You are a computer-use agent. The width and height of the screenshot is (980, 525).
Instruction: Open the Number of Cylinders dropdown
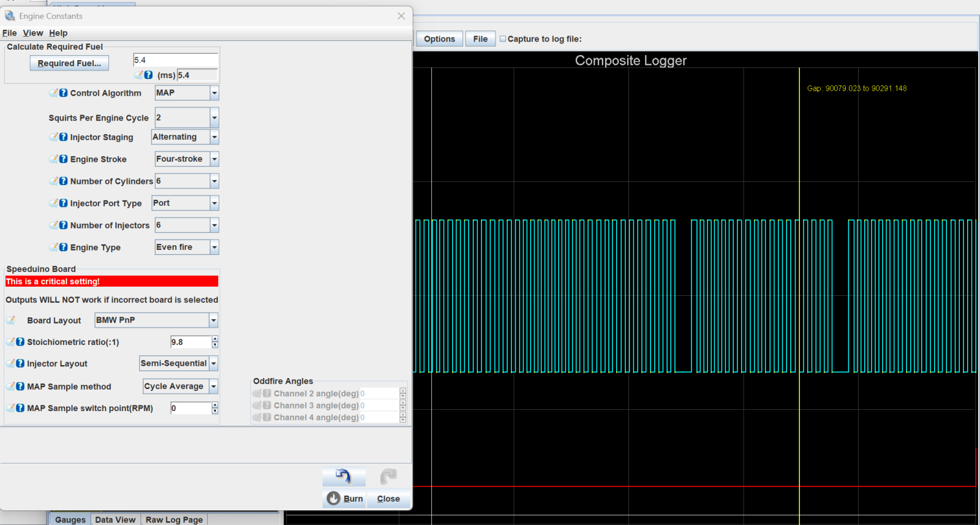214,181
